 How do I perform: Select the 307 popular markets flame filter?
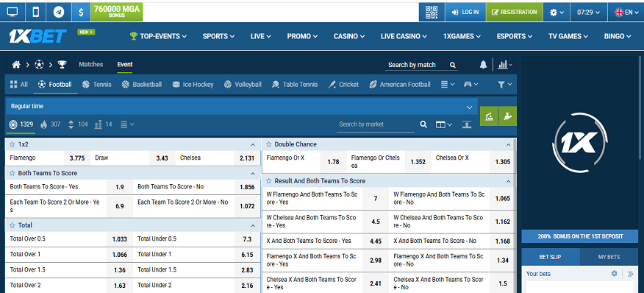[51, 124]
